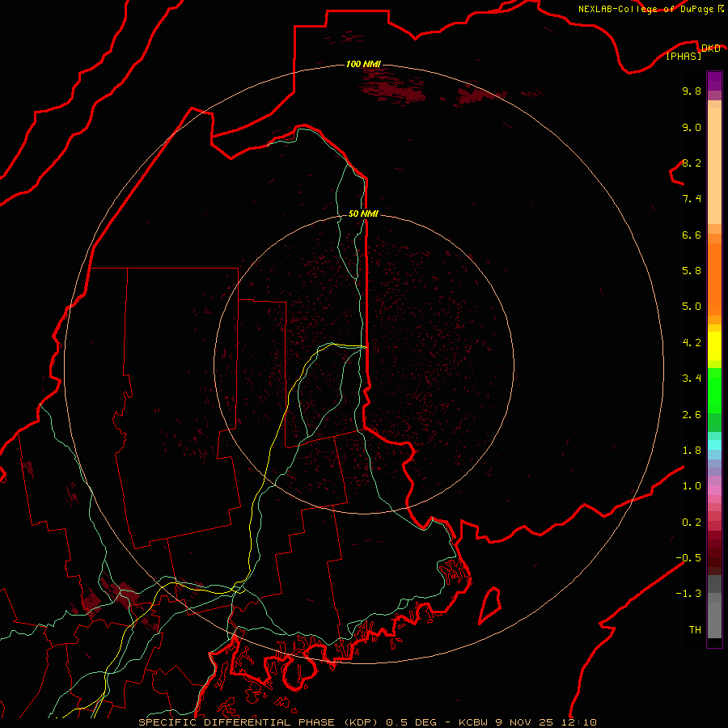Image resolution: width=728 pixels, height=728 pixels.
Task: Click the 6.6 scale value
Action: pyautogui.click(x=692, y=235)
